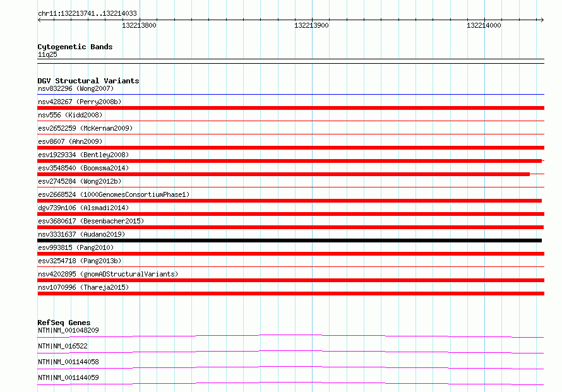Click the black bar under nsv3331637
The image size is (562, 392).
pos(290,241)
